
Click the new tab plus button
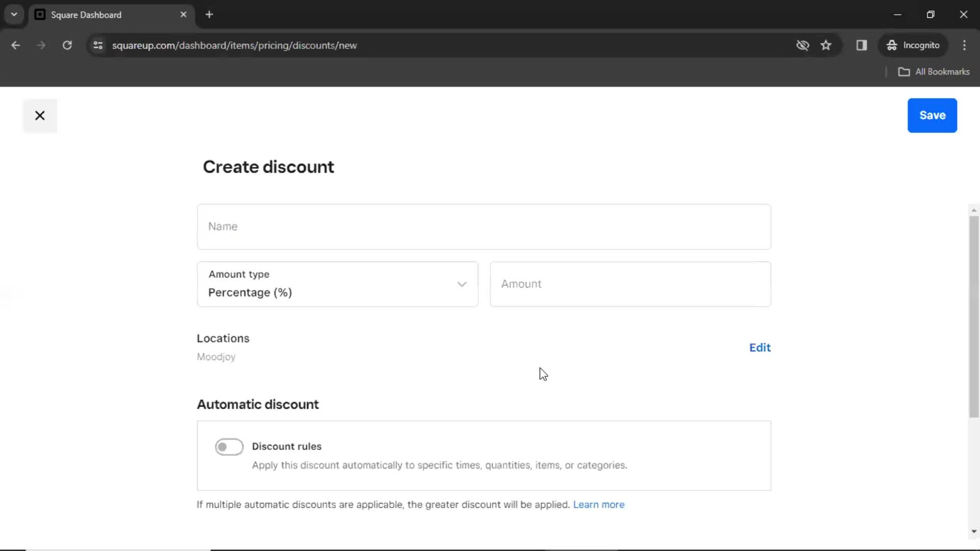pyautogui.click(x=209, y=15)
